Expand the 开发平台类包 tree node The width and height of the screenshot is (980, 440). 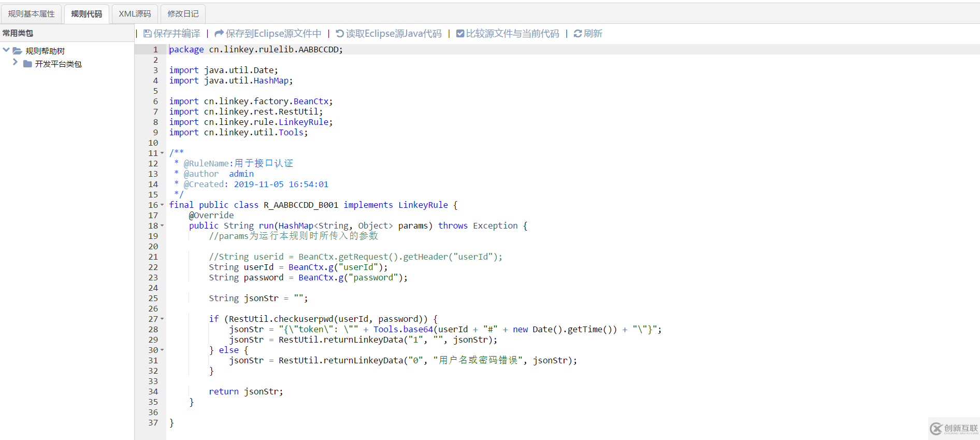[x=15, y=63]
